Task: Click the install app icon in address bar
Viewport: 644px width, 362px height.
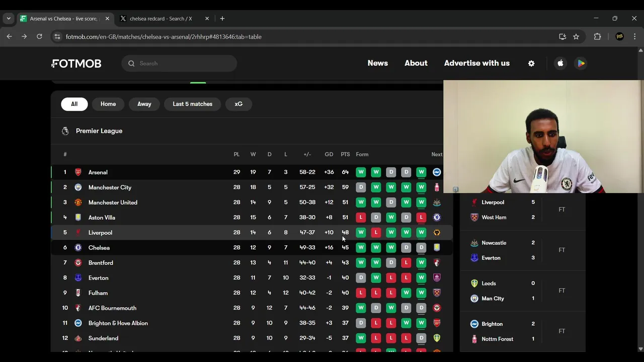Action: (x=562, y=37)
